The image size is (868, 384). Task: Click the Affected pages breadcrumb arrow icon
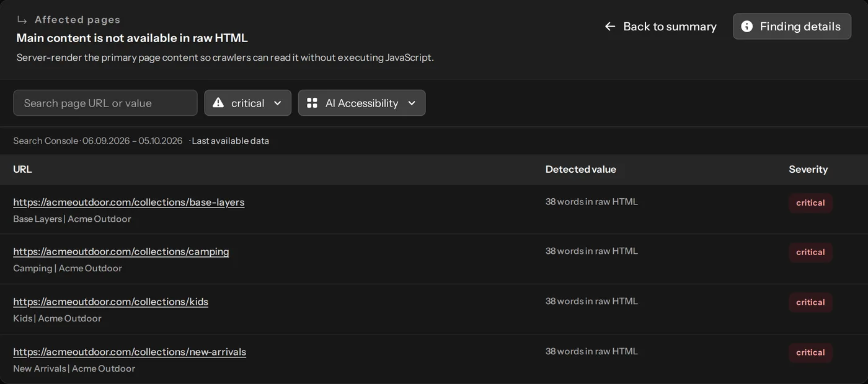tap(22, 20)
